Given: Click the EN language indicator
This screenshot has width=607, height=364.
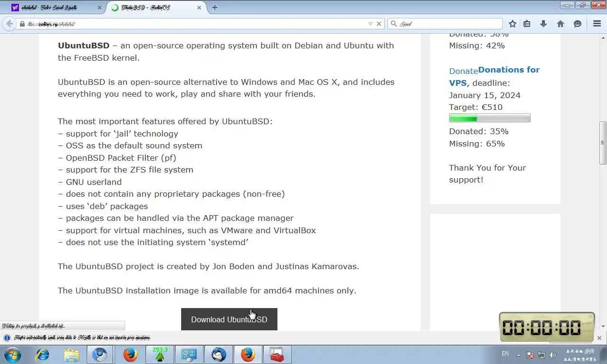Looking at the screenshot, I should [505, 354].
